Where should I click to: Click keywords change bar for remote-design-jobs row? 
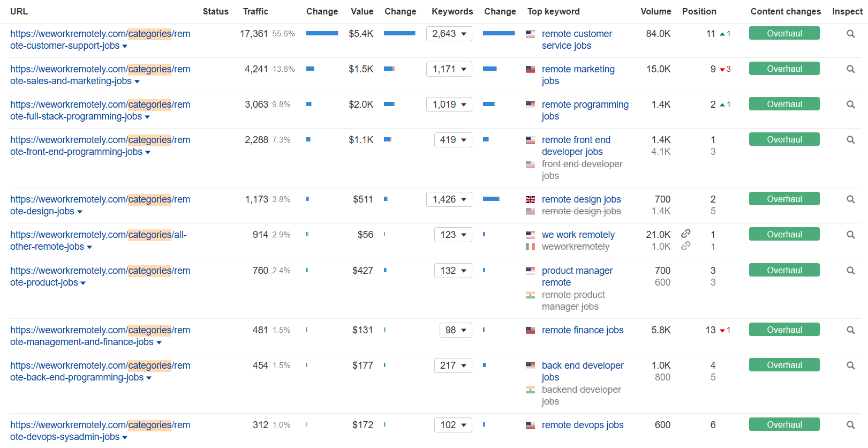click(x=492, y=199)
